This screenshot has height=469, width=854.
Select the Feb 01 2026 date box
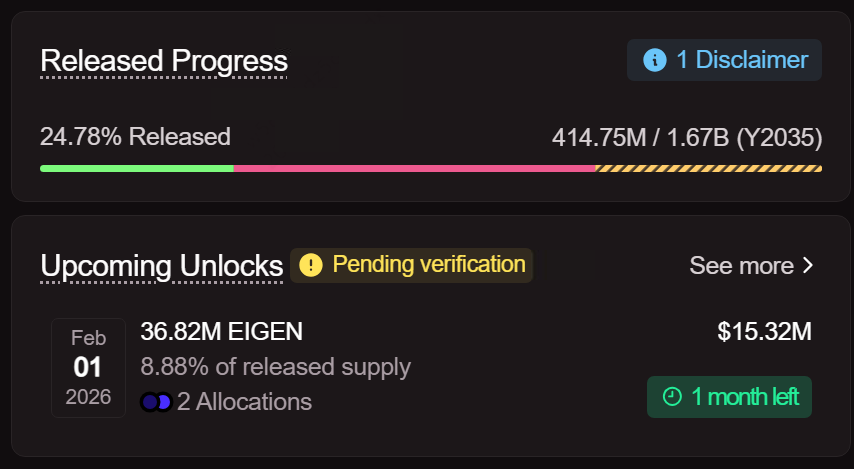88,368
